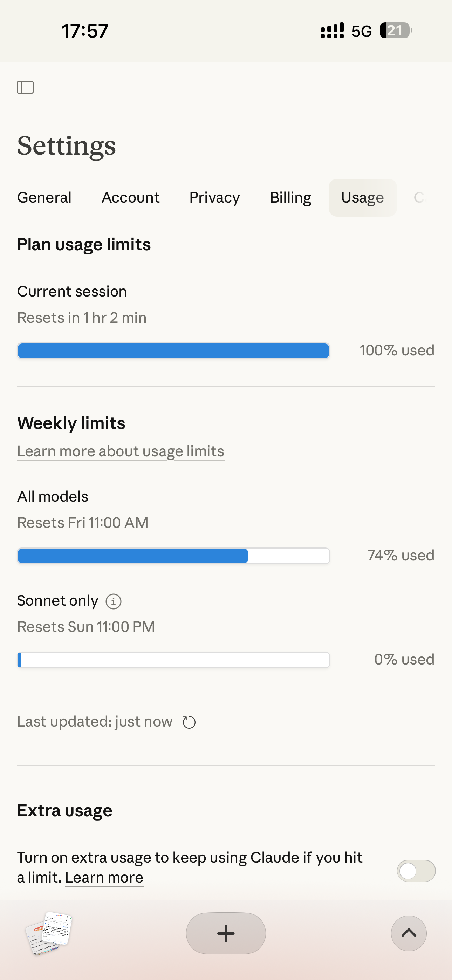Tap the battery indicator in status bar

(x=396, y=30)
